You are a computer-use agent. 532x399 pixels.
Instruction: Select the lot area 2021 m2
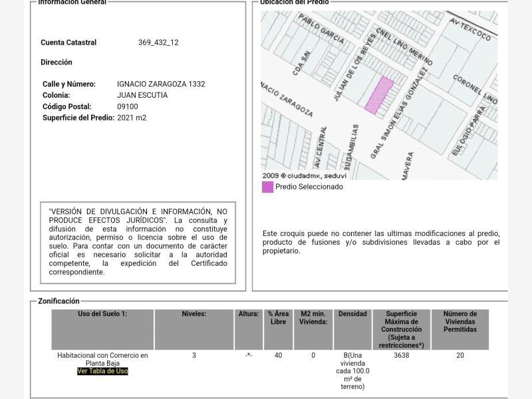(132, 118)
